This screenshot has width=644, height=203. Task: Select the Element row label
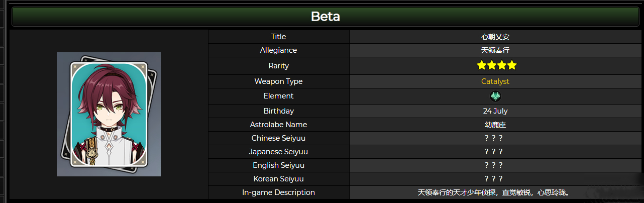278,96
